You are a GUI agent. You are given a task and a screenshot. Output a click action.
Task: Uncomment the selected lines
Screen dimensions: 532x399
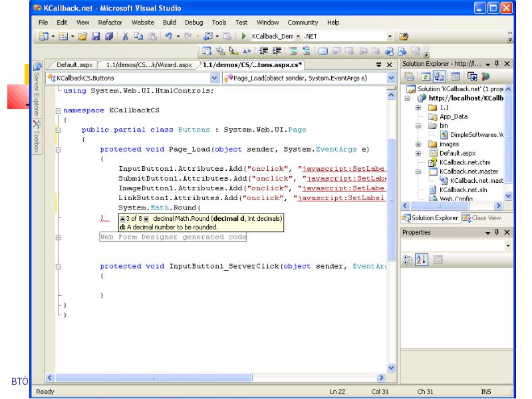(x=307, y=51)
